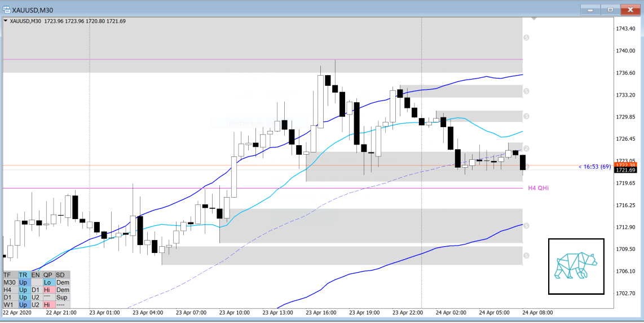Click the pink Hi cell in H4 row
This screenshot has width=644, height=323.
click(47, 290)
